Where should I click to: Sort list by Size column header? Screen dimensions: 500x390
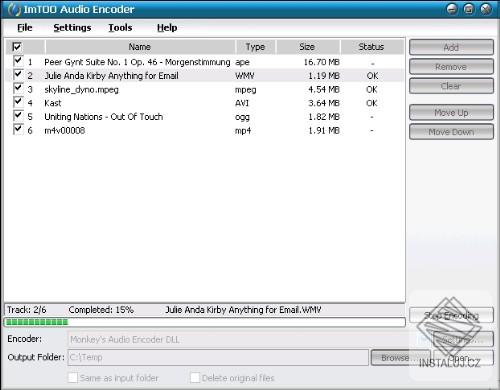[307, 47]
